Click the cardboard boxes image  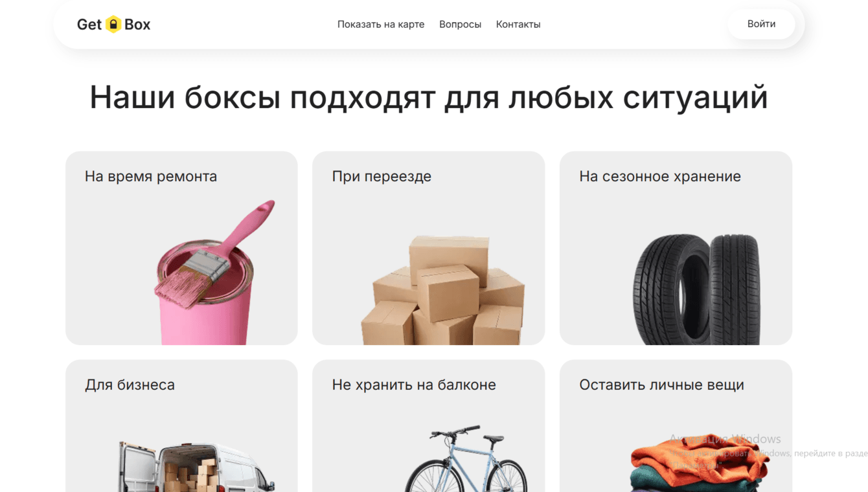pos(443,290)
